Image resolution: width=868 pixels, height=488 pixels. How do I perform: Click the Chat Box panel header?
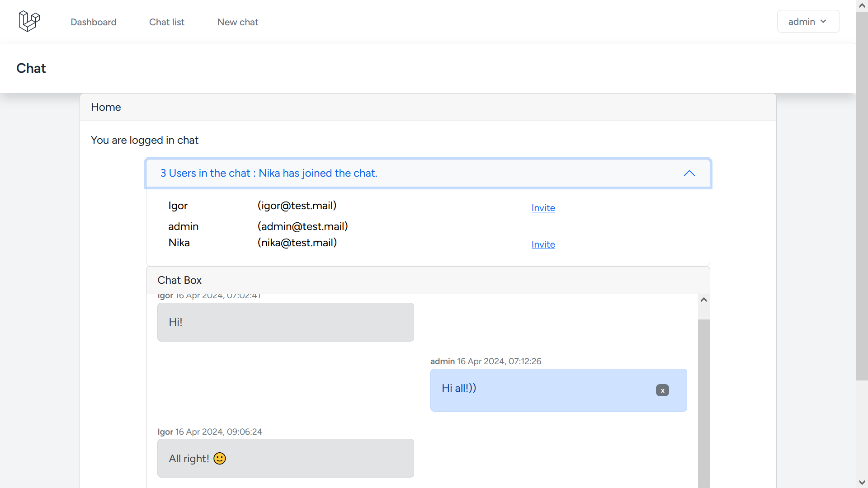pos(428,280)
